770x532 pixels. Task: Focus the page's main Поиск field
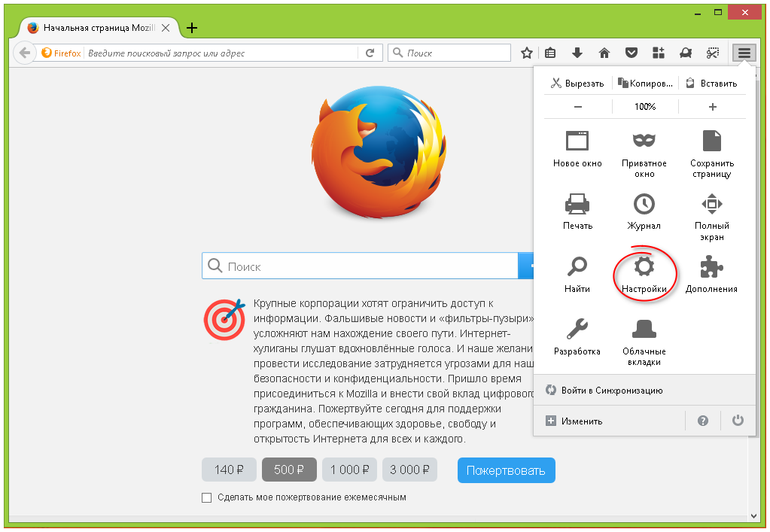pyautogui.click(x=360, y=266)
